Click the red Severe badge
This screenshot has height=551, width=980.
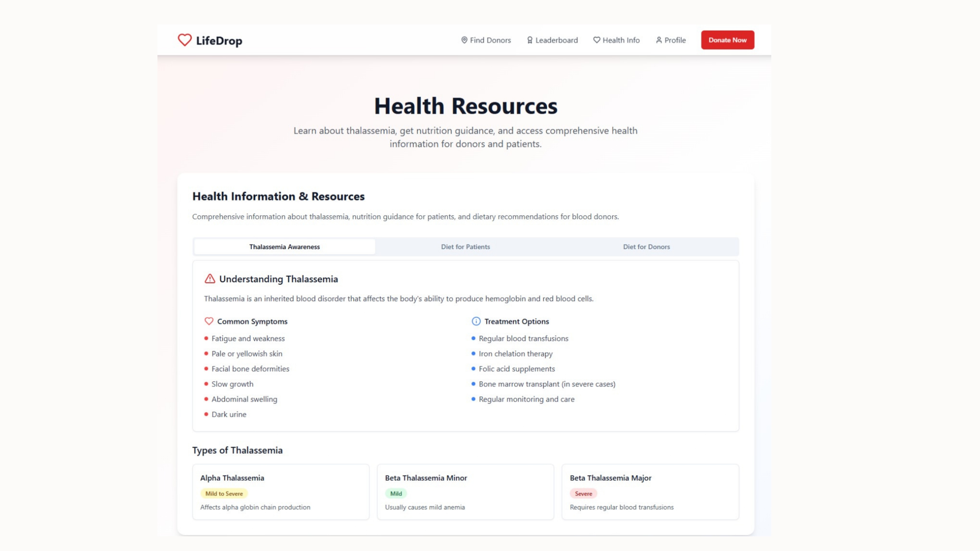point(583,494)
